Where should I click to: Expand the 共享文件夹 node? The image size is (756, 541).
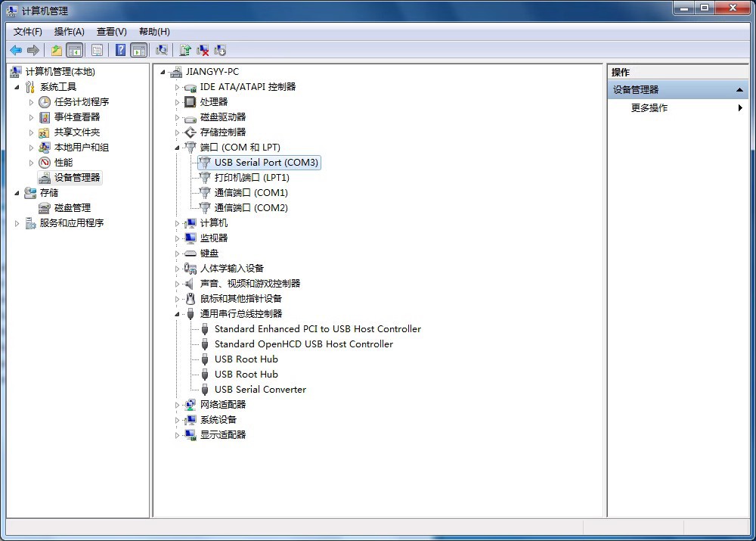point(31,132)
